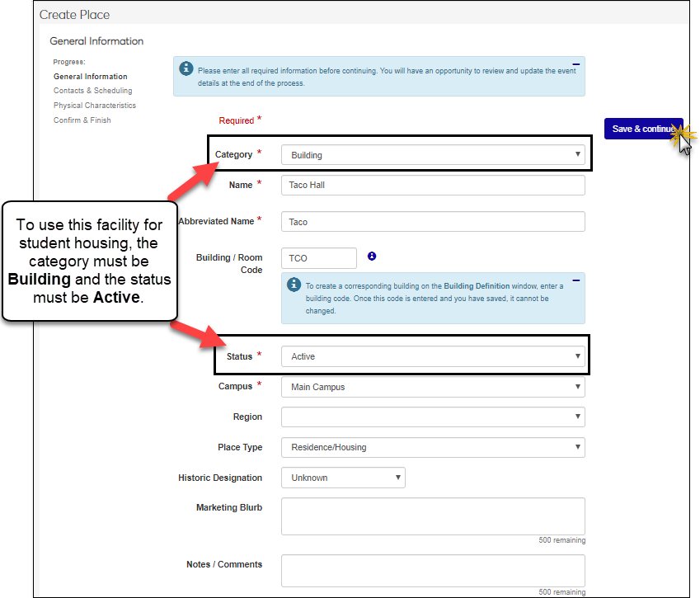Image resolution: width=700 pixels, height=598 pixels.
Task: Select Physical Characteristics in progress list
Action: [x=95, y=106]
